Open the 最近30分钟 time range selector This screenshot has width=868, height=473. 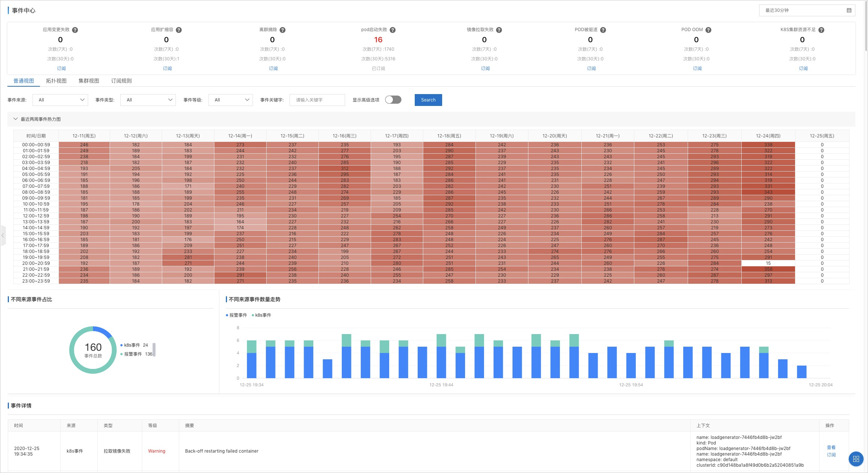[807, 10]
